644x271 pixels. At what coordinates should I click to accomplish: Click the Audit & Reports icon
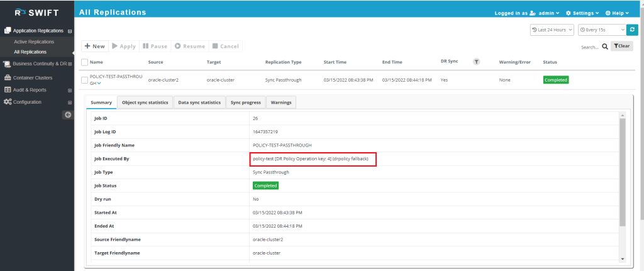pyautogui.click(x=8, y=90)
